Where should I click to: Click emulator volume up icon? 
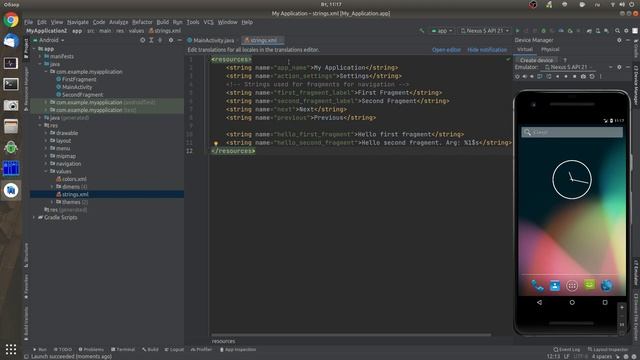click(525, 77)
